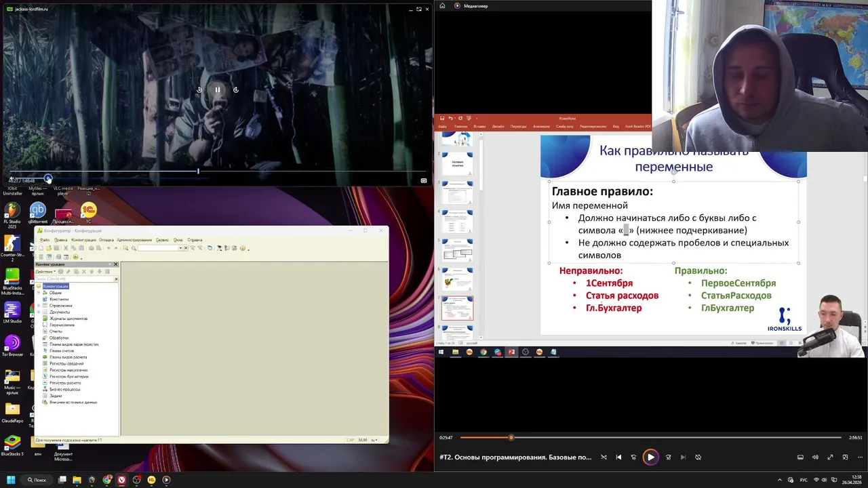Click rewind icon left of pause in mini player
This screenshot has height=488, width=868.
tap(199, 89)
